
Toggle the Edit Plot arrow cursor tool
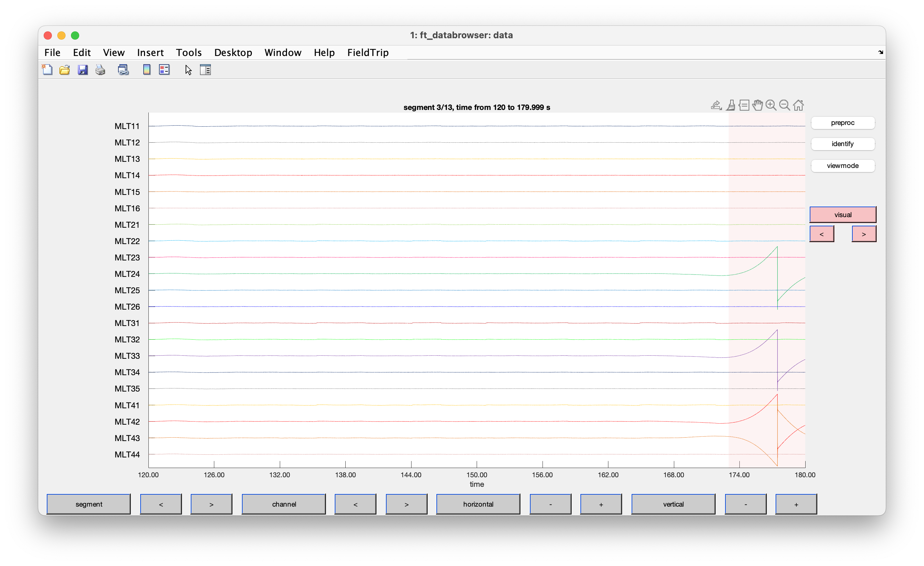click(x=188, y=70)
